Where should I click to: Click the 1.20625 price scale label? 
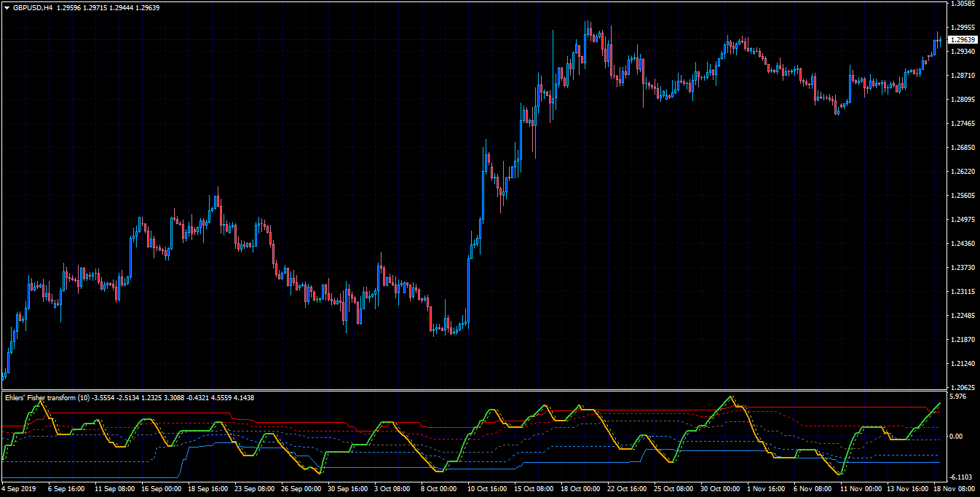pyautogui.click(x=963, y=387)
